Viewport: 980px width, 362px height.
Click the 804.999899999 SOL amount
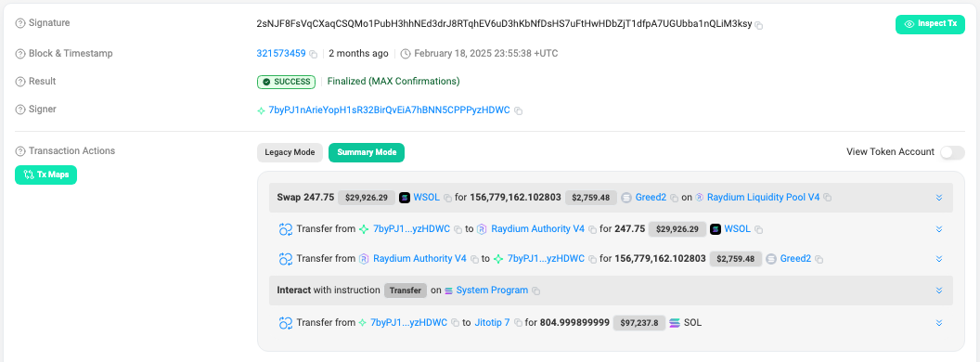click(x=574, y=323)
